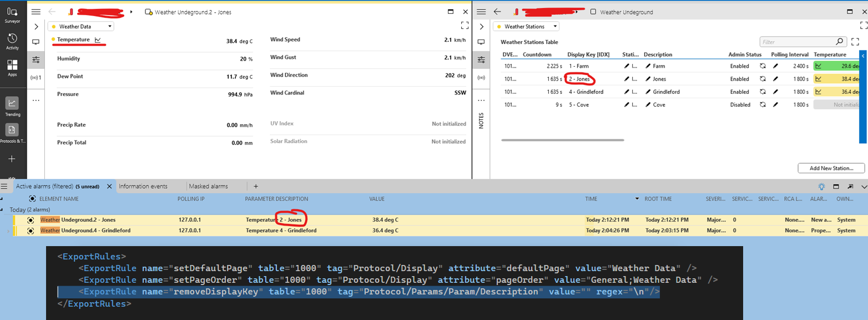Open the Apps sidebar icon
The image size is (868, 320).
point(12,68)
